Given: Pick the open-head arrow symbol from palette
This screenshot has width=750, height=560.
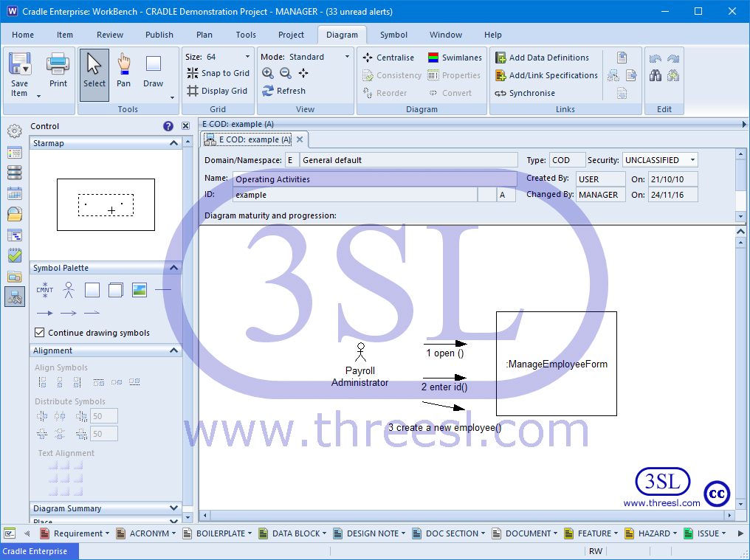Looking at the screenshot, I should (69, 314).
